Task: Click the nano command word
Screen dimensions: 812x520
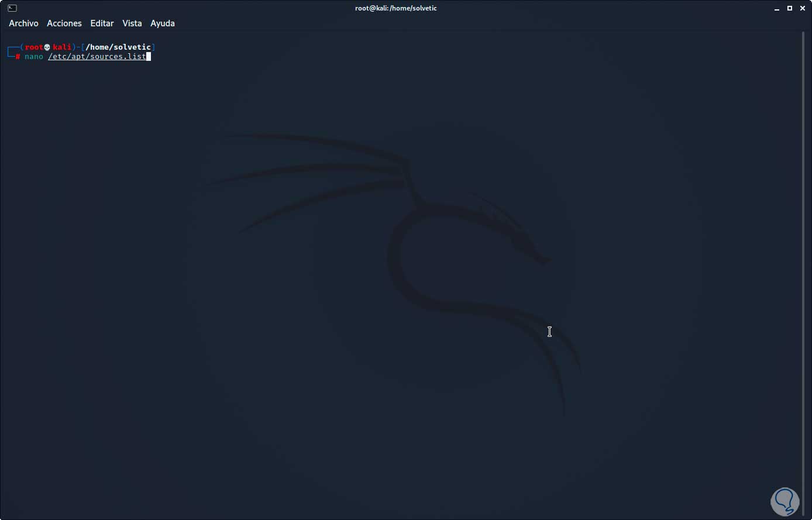Action: [34, 57]
